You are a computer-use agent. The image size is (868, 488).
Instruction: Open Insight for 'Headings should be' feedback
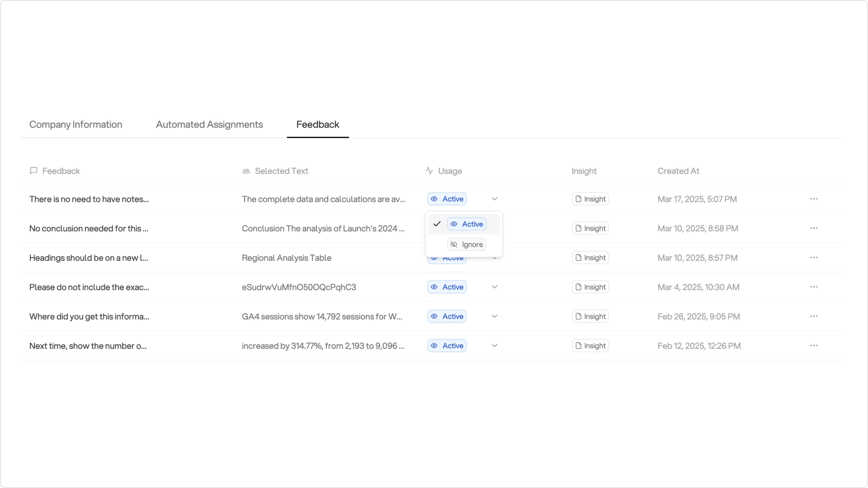point(590,258)
